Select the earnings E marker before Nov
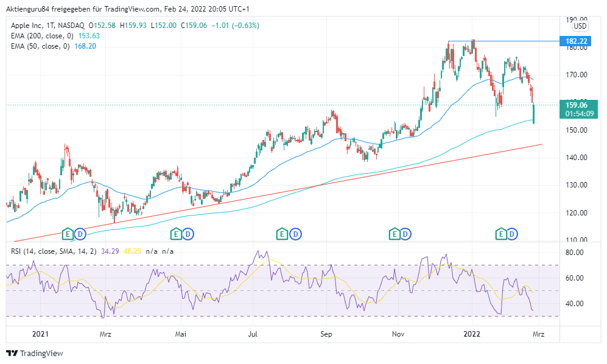 pos(394,234)
